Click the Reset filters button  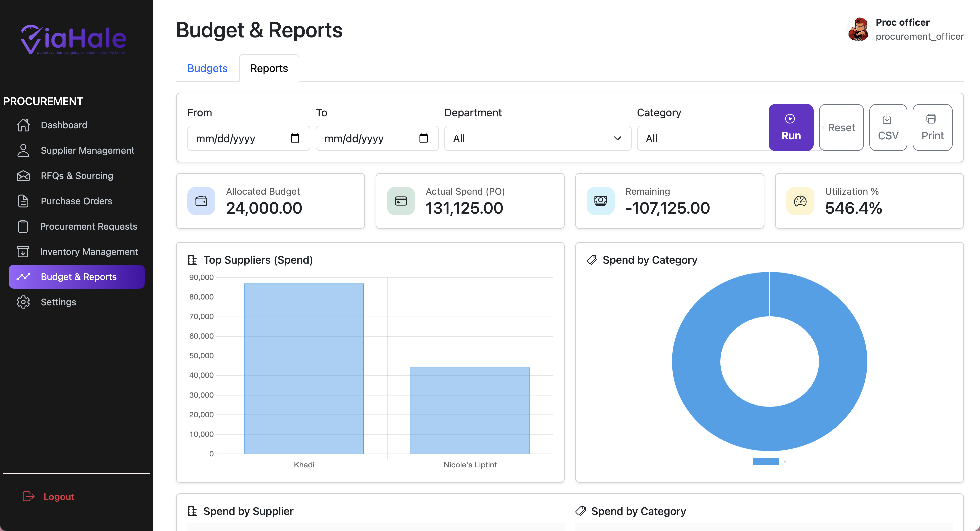pyautogui.click(x=841, y=127)
